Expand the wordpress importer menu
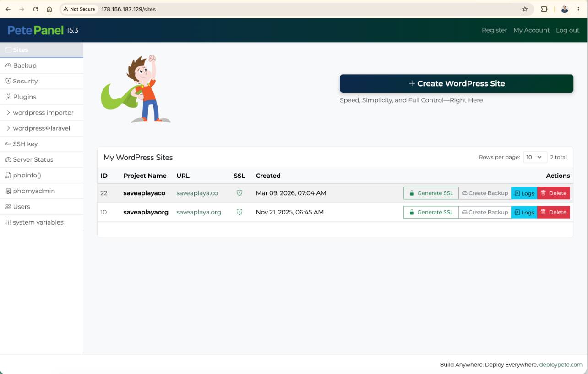588x374 pixels. [42, 112]
